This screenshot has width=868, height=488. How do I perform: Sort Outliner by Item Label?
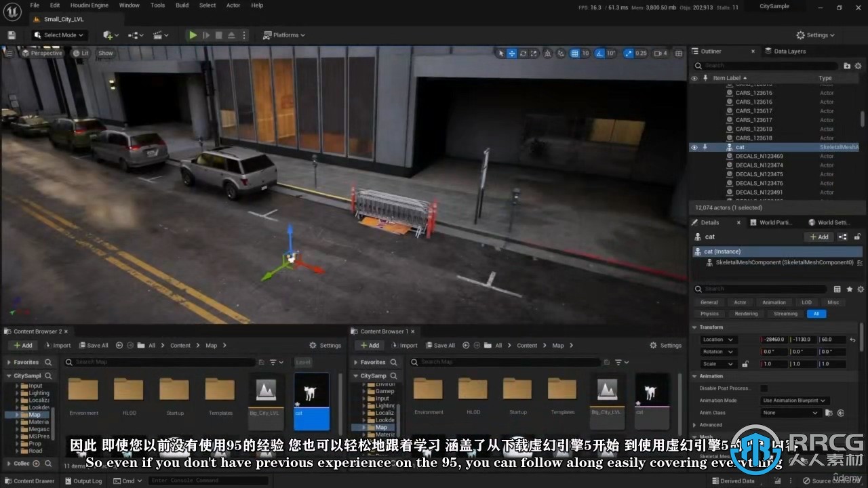coord(727,78)
